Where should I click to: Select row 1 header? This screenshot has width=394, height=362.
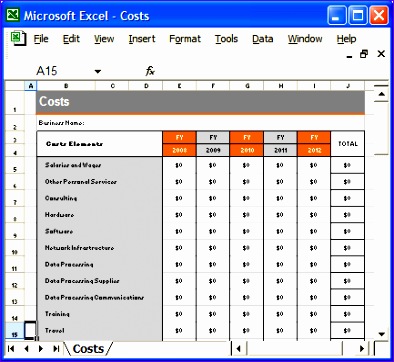click(15, 103)
